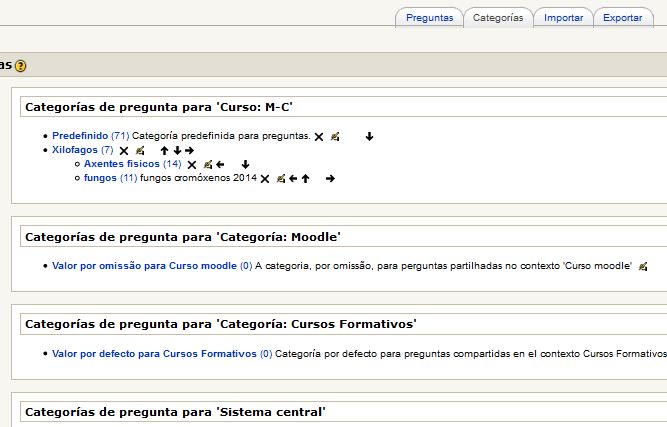The height and width of the screenshot is (427, 667).
Task: Indent Xilofagos category with right arrow
Action: (x=189, y=151)
